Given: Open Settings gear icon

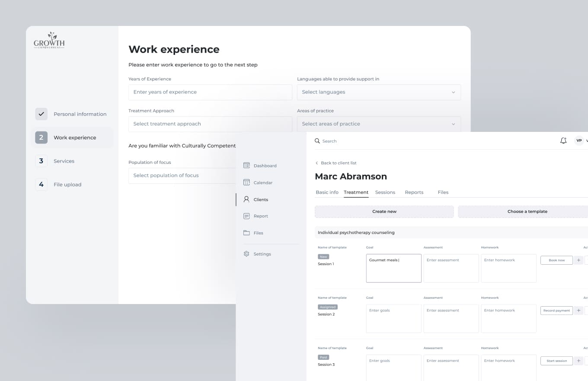Looking at the screenshot, I should click(246, 254).
